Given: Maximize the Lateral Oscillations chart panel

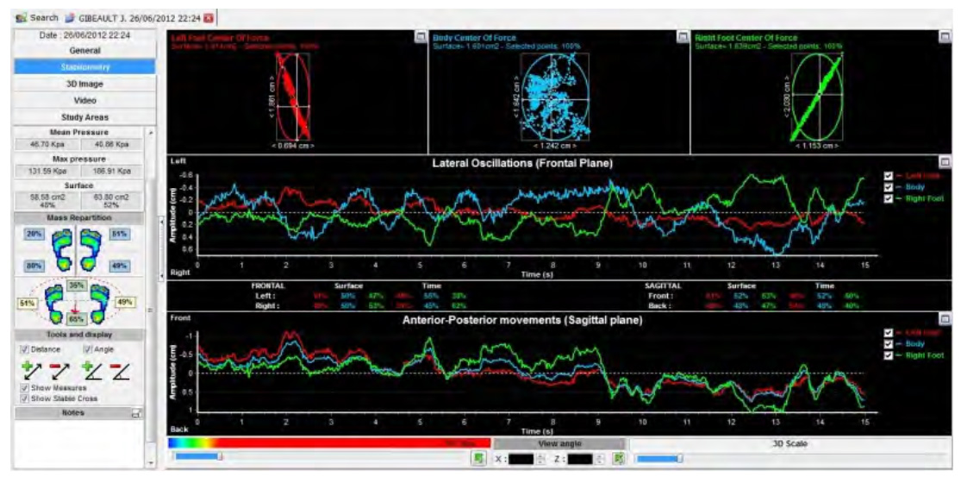Looking at the screenshot, I should coord(945,163).
